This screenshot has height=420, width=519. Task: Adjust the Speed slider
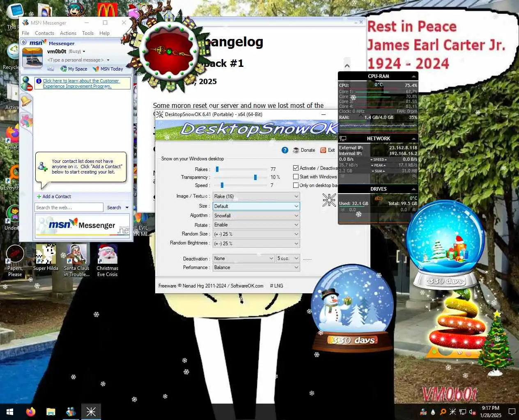tap(222, 185)
